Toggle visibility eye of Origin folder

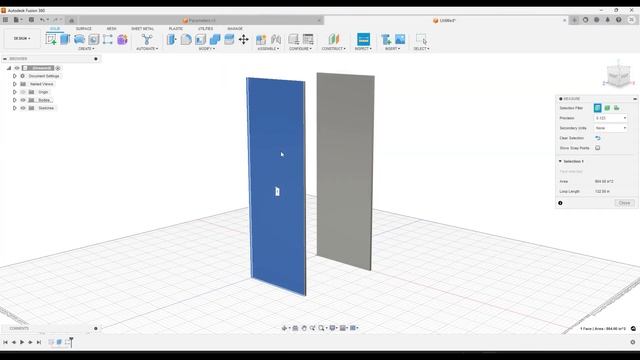coord(23,92)
